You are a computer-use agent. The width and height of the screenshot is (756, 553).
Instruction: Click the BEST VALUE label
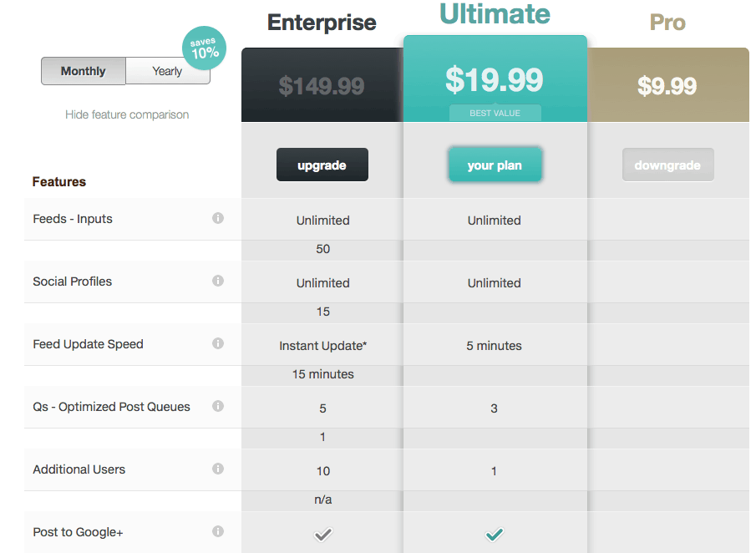tap(495, 114)
